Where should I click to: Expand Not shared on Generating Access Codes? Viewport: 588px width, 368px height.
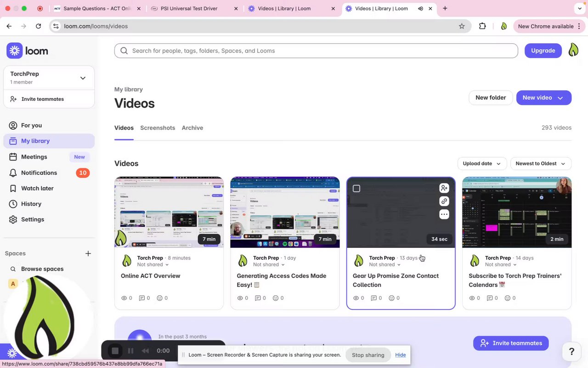(269, 264)
